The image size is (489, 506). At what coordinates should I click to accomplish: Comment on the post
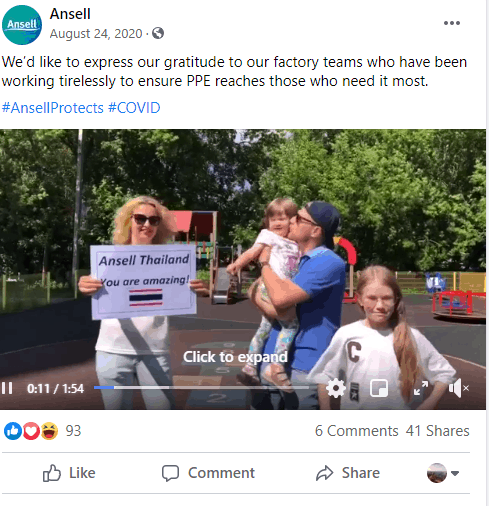coord(208,473)
